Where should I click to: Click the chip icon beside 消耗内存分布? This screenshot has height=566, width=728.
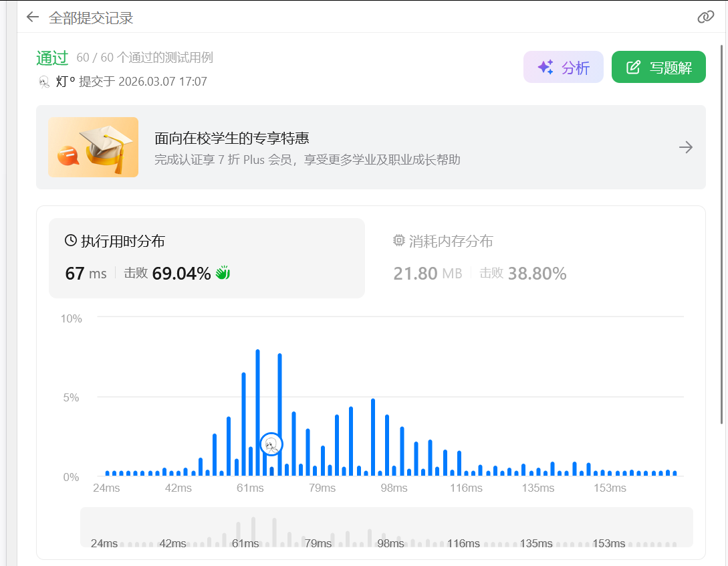pyautogui.click(x=399, y=241)
